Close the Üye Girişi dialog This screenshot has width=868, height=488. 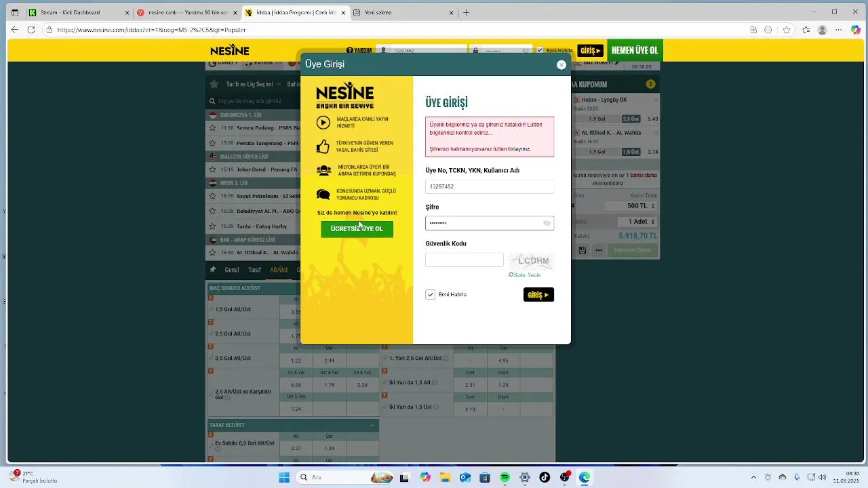pyautogui.click(x=561, y=65)
